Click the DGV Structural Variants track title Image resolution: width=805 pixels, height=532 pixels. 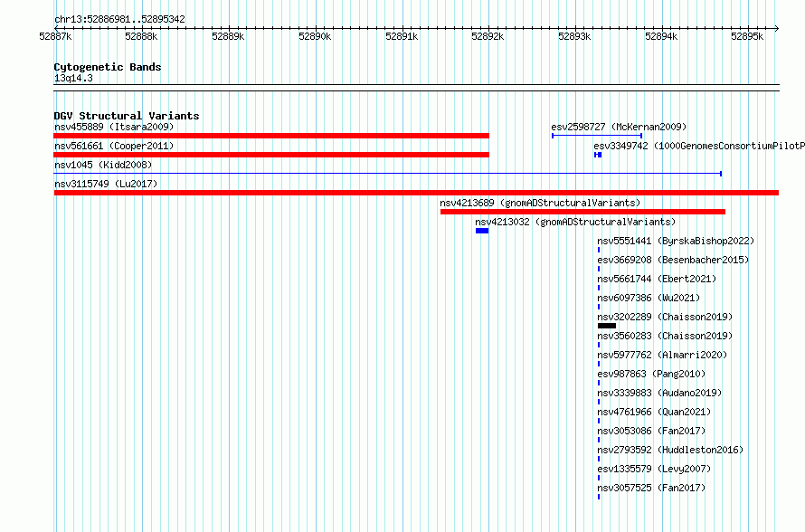point(127,116)
